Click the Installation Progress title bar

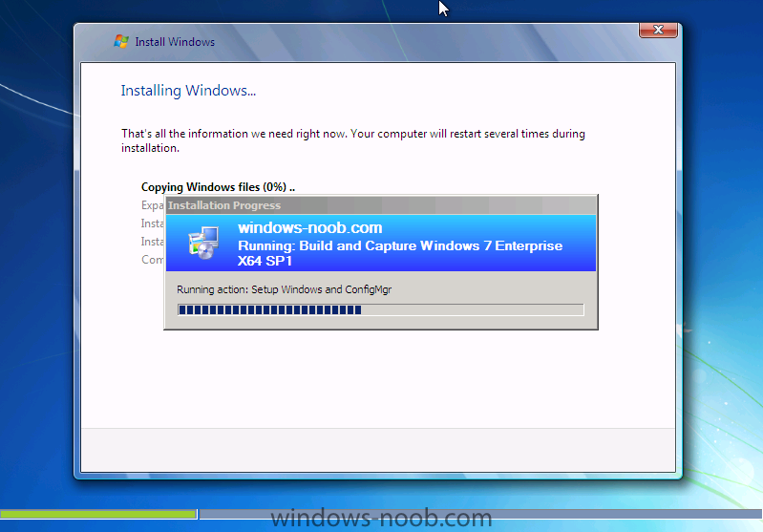(x=381, y=205)
